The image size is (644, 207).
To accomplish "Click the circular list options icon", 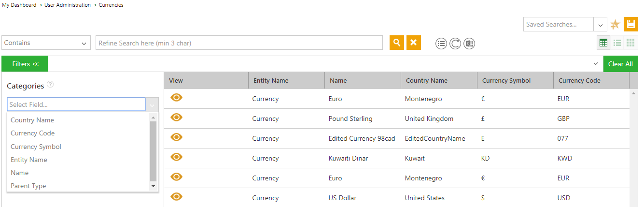I will pyautogui.click(x=441, y=44).
